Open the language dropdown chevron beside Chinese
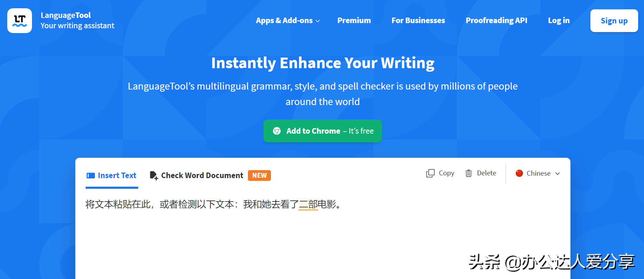The height and width of the screenshot is (279, 644). coord(558,174)
